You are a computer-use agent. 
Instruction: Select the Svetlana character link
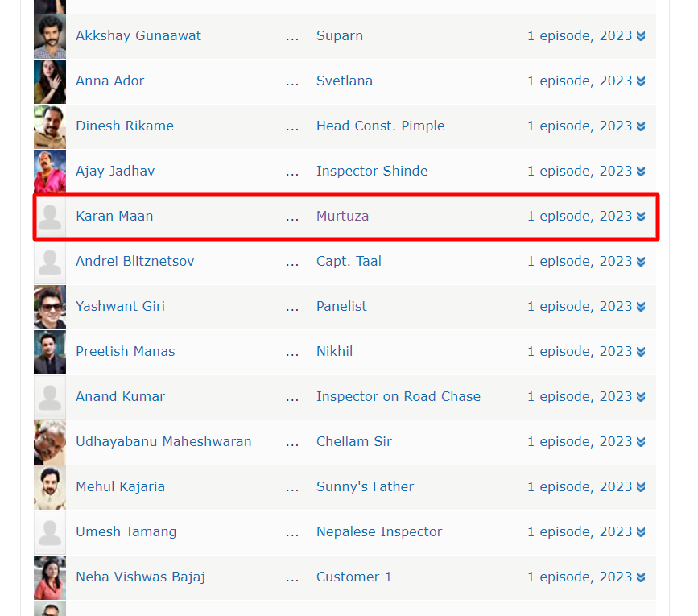(x=344, y=81)
